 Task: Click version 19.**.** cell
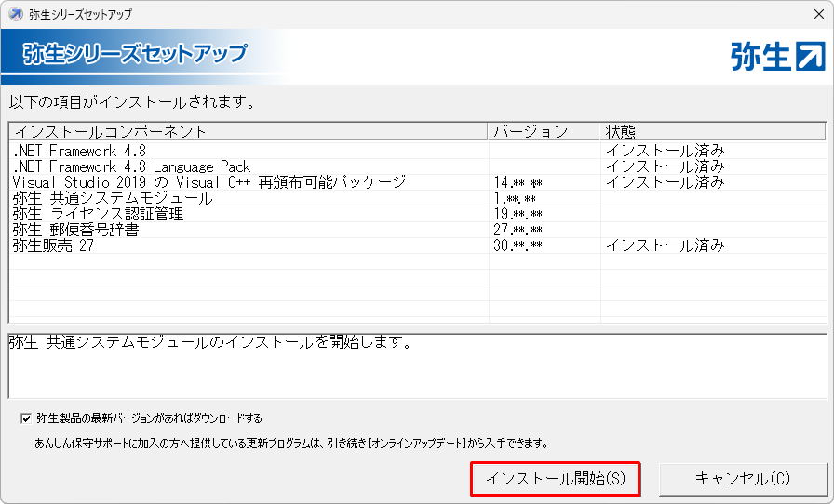coord(518,214)
